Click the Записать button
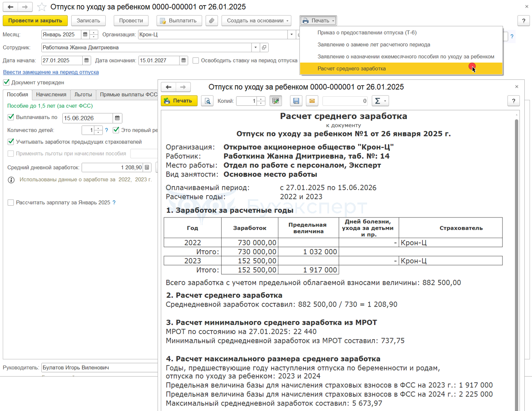Image resolution: width=532 pixels, height=411 pixels. point(88,21)
